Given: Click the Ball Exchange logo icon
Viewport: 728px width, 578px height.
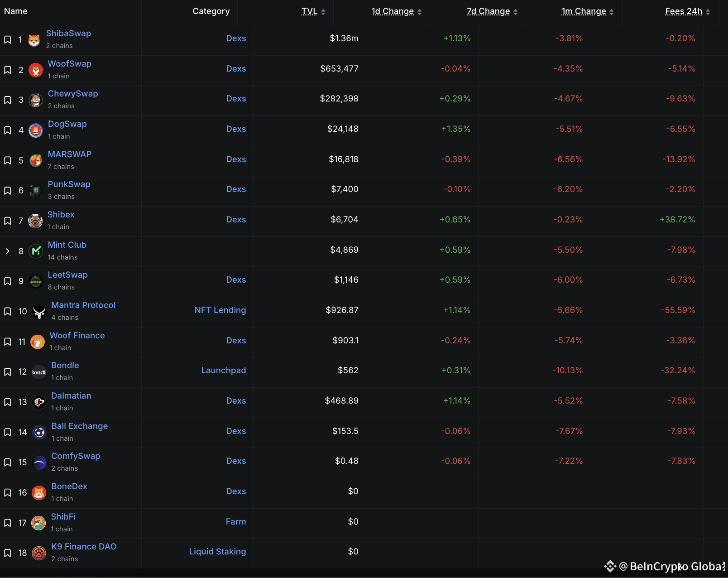Looking at the screenshot, I should click(39, 433).
